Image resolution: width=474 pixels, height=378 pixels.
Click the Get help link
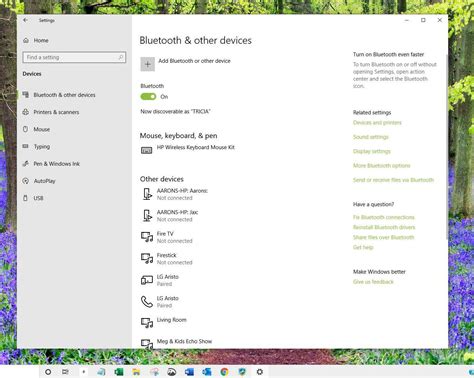(x=363, y=247)
